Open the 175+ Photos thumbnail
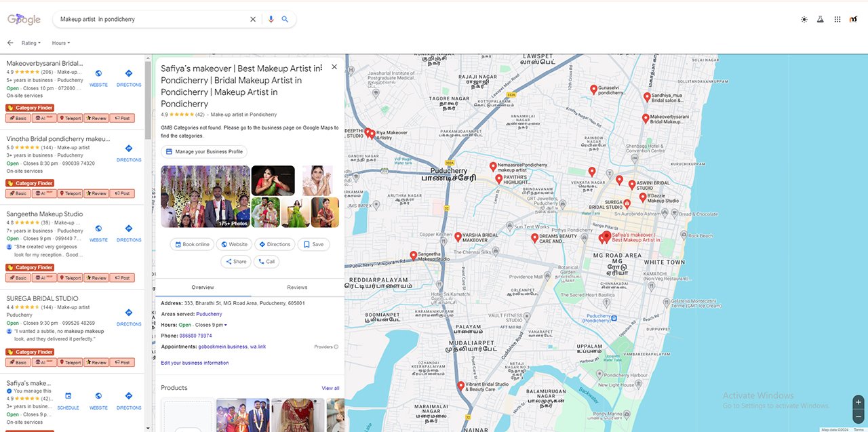This screenshot has width=868, height=432. click(x=205, y=197)
